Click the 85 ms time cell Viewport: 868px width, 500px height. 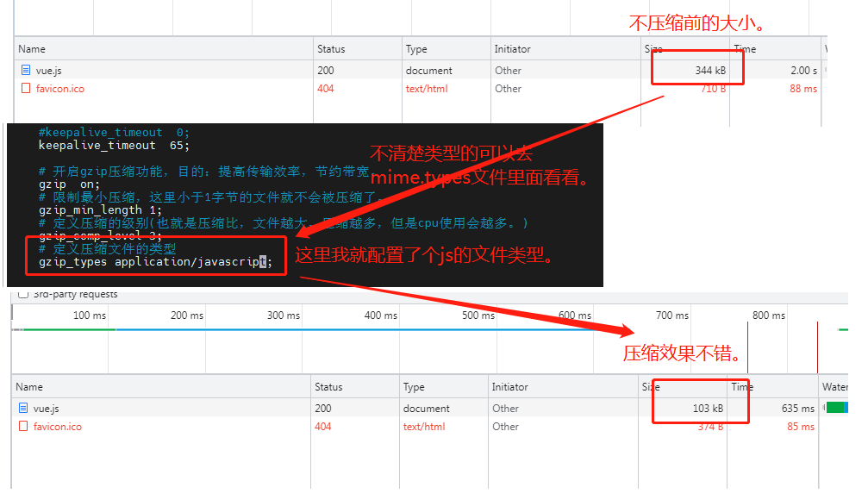(x=801, y=427)
